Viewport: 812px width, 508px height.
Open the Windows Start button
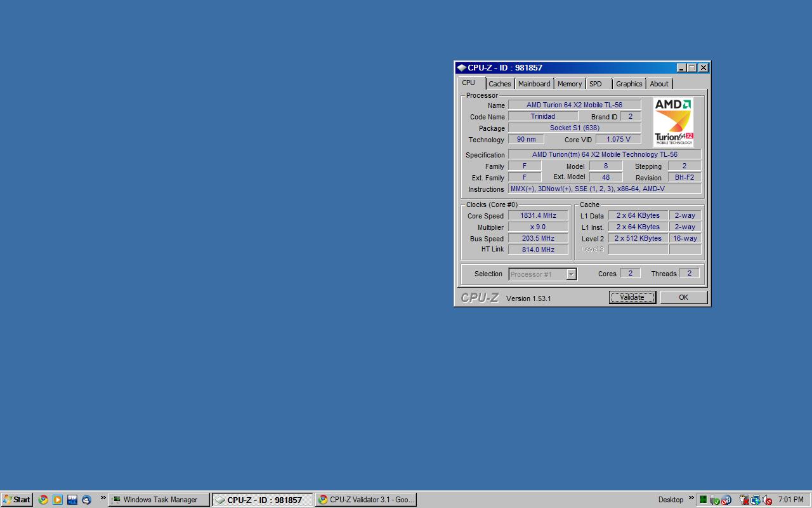click(x=17, y=500)
